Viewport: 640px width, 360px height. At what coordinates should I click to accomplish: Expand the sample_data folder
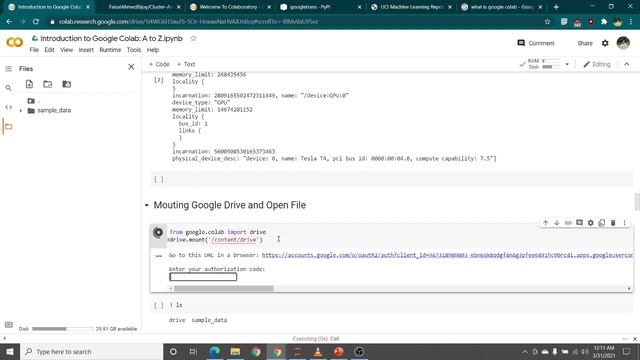[x=21, y=111]
